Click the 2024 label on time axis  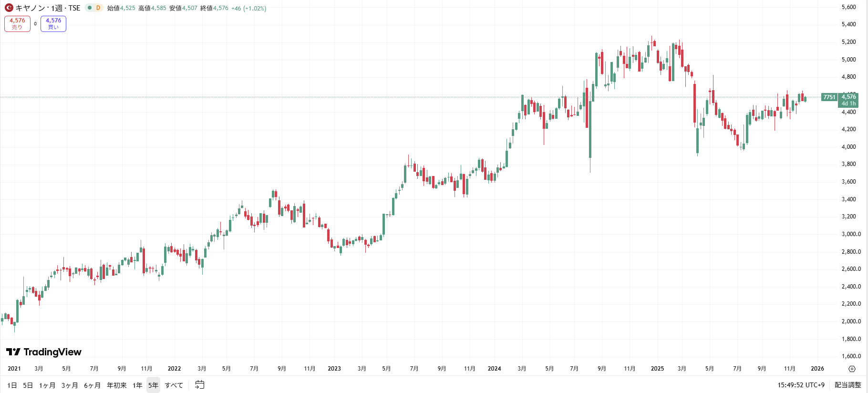pos(494,369)
